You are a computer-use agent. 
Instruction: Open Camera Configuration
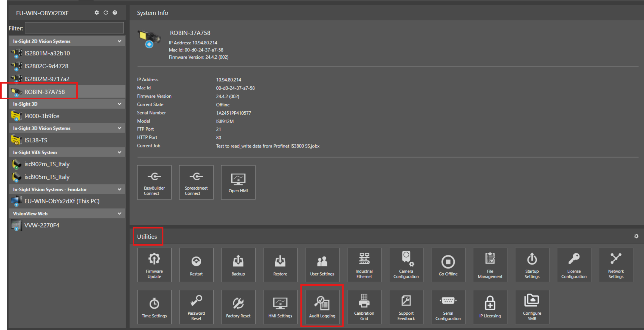(x=406, y=265)
